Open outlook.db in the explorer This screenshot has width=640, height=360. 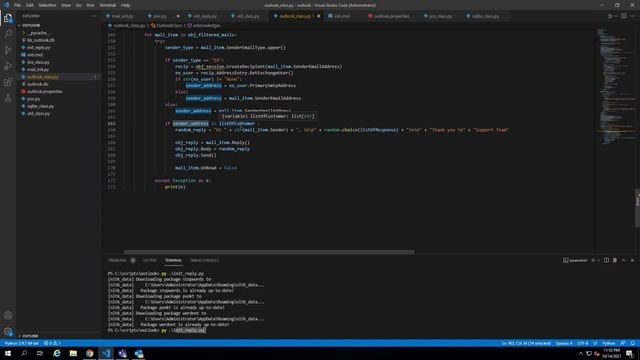(38, 84)
